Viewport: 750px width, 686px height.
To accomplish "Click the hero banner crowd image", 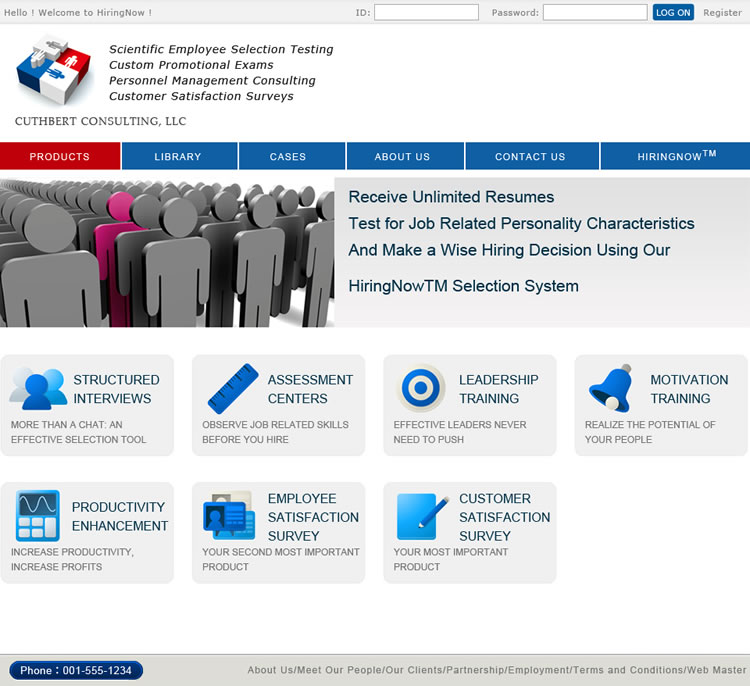I will click(x=167, y=252).
